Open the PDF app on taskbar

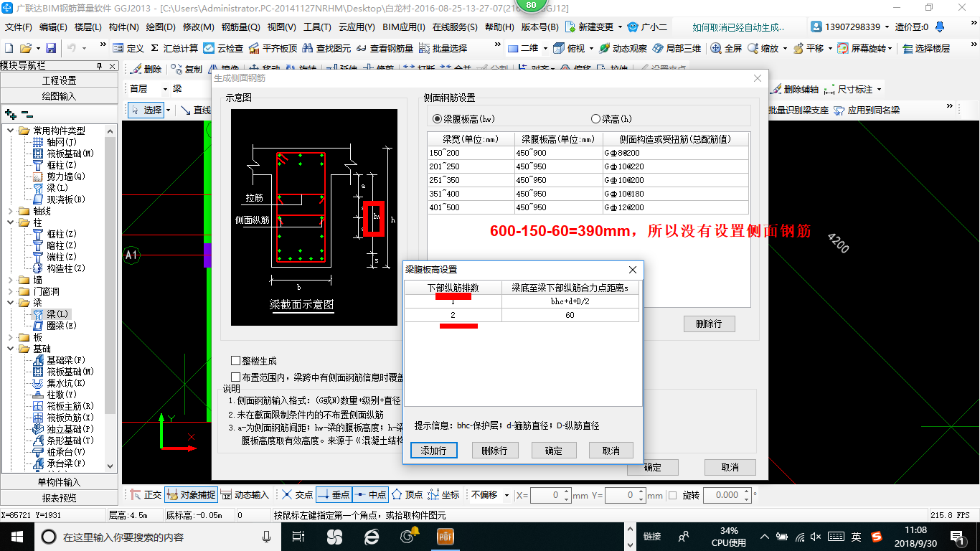coord(445,536)
